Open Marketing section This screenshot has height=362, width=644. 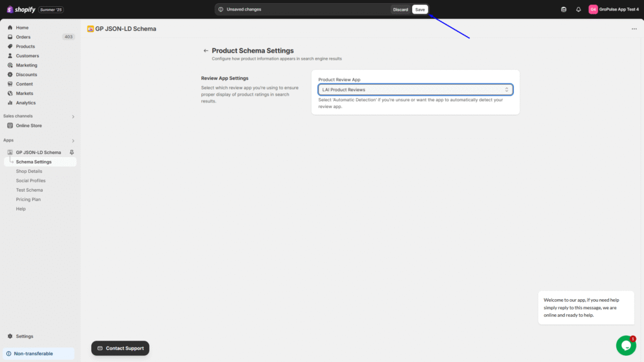tap(26, 65)
